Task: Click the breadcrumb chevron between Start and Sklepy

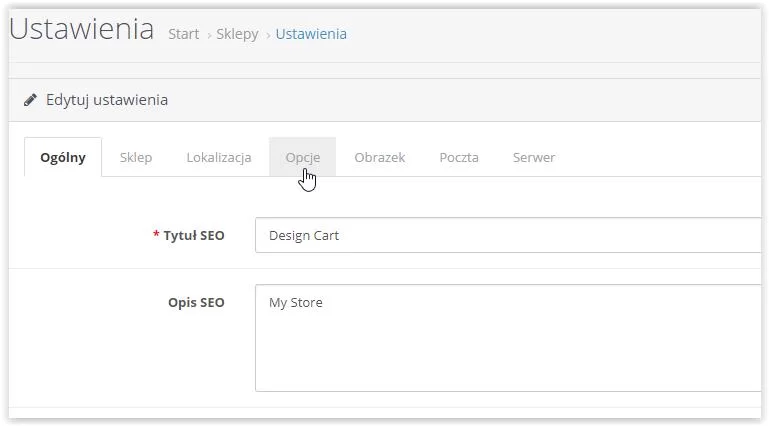Action: (211, 35)
